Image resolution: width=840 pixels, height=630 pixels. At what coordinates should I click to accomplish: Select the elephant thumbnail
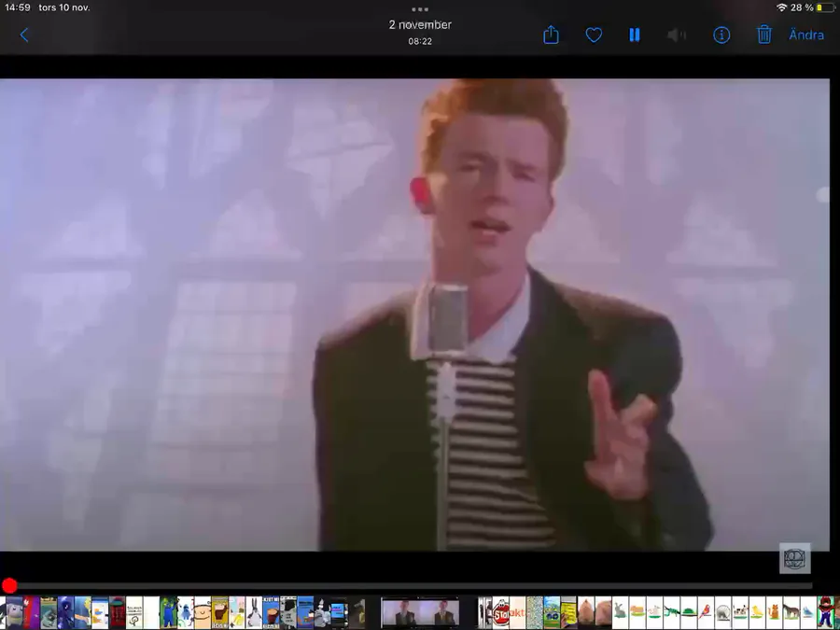pyautogui.click(x=723, y=612)
